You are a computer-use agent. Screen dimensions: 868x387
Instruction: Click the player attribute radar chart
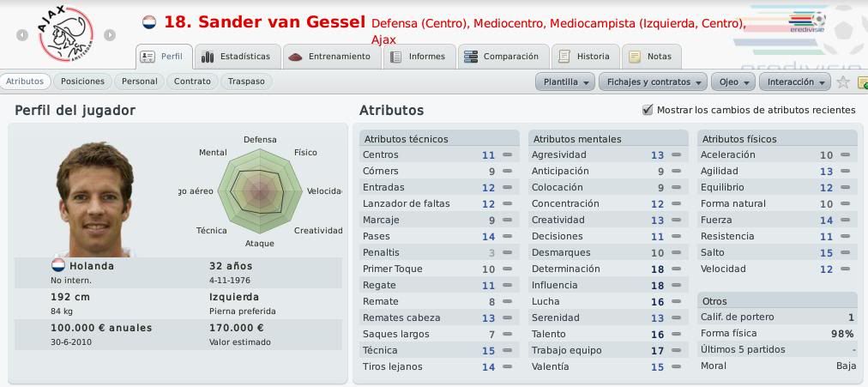[x=259, y=191]
